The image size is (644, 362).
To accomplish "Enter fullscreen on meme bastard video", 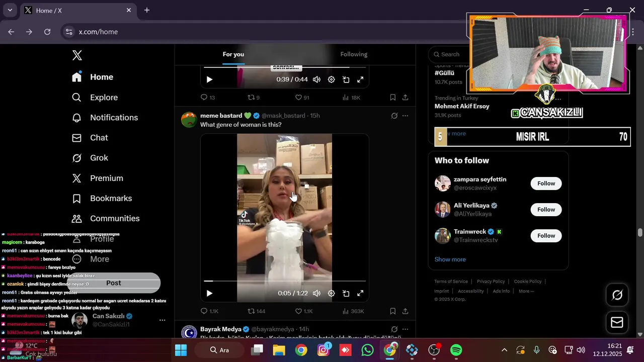I will click(x=360, y=293).
